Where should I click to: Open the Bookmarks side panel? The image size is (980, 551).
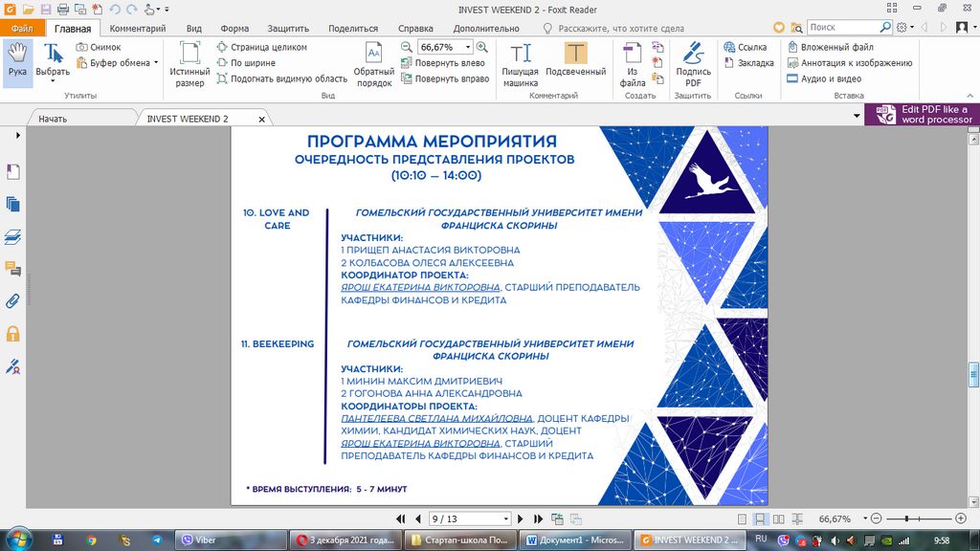[13, 171]
